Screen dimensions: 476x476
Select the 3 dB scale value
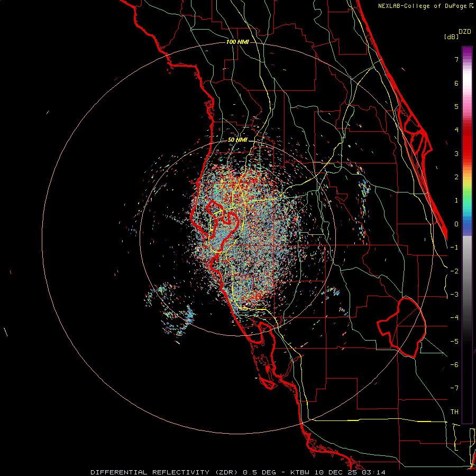(456, 153)
